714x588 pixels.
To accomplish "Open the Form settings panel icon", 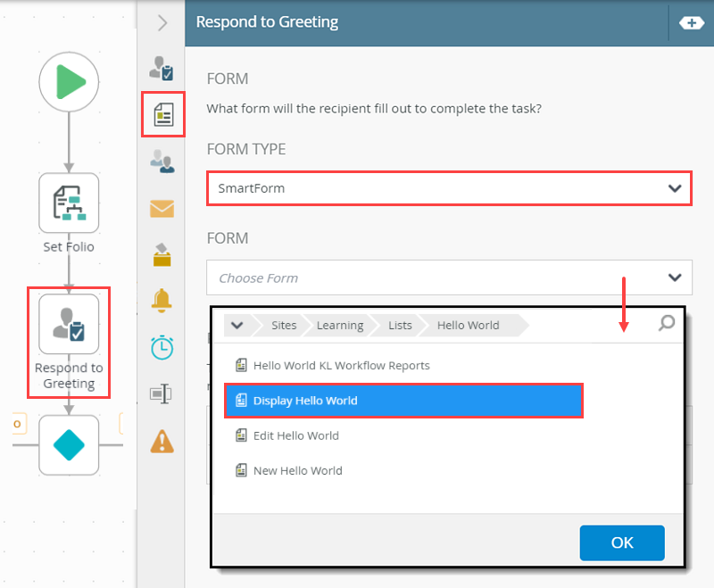I will coord(162,114).
